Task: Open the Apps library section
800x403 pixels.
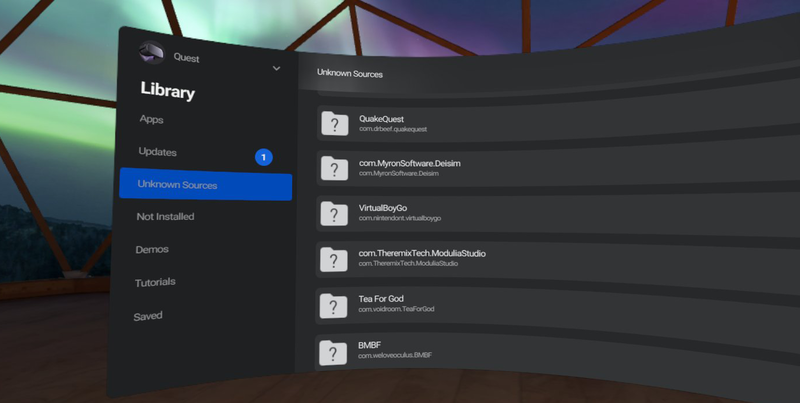Action: tap(152, 119)
